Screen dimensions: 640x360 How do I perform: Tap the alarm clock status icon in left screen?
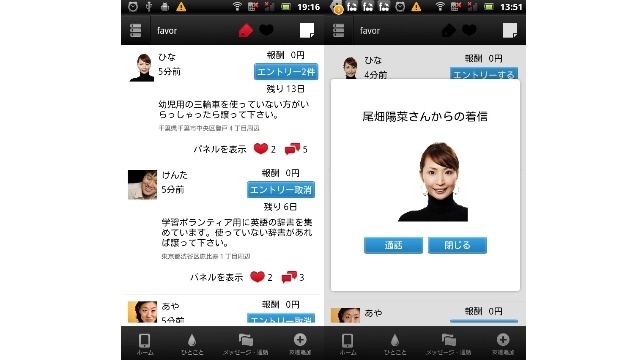133,7
